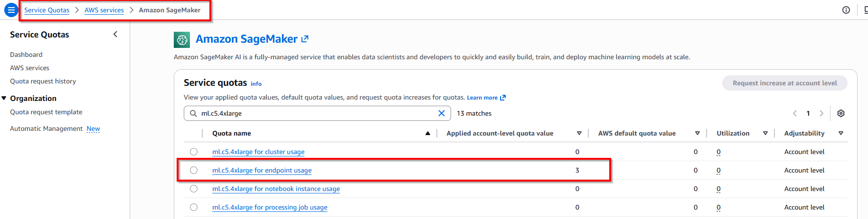Clear the quota search field
The image size is (868, 219).
(x=441, y=113)
